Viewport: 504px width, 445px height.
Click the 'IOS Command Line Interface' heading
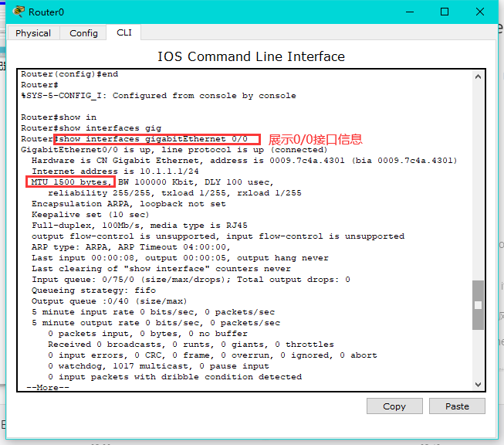click(x=251, y=56)
